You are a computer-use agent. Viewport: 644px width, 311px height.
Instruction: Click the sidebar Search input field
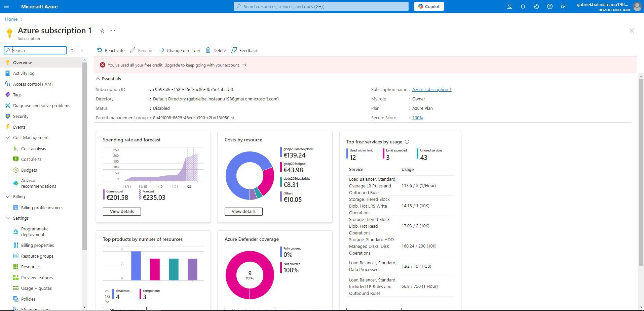pos(35,50)
